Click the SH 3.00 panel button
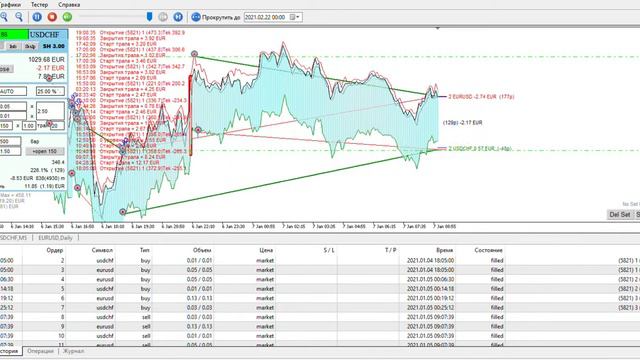This screenshot has width=640, height=360. 53,46
